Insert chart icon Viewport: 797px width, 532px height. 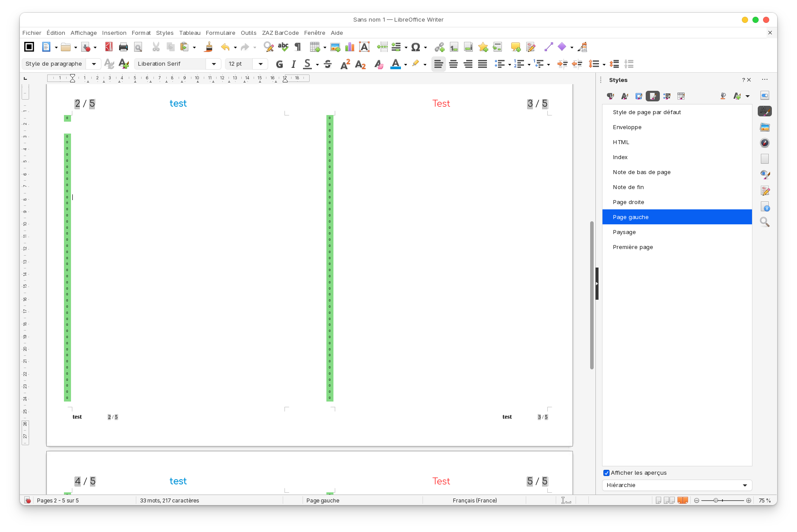tap(350, 47)
